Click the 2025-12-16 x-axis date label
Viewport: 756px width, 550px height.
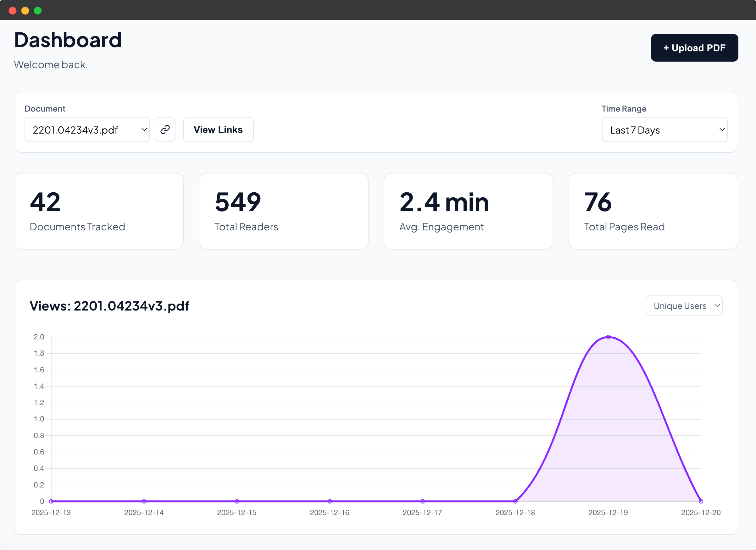[x=330, y=513]
